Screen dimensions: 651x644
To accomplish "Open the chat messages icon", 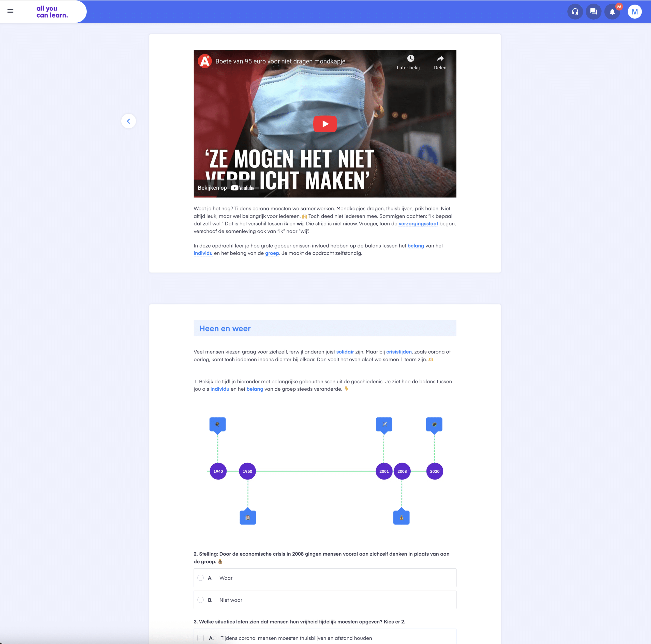I will click(593, 12).
